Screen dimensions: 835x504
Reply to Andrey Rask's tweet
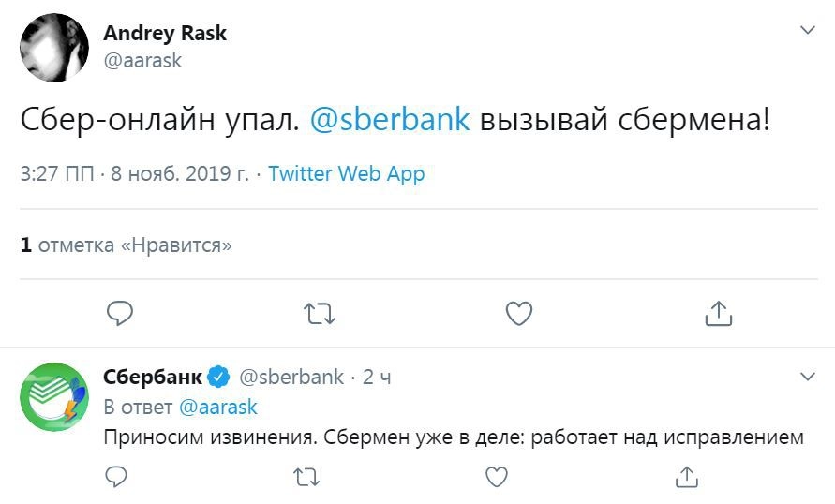pyautogui.click(x=119, y=313)
